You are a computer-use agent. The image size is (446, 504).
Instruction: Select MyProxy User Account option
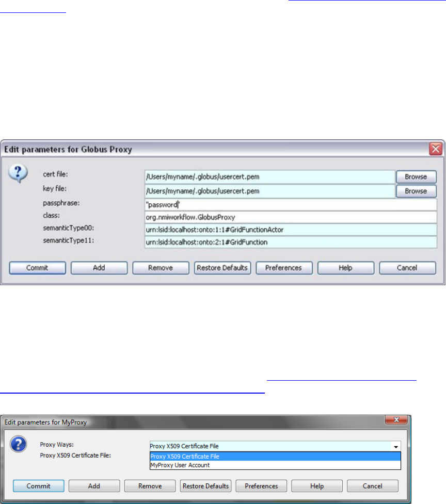(x=275, y=465)
